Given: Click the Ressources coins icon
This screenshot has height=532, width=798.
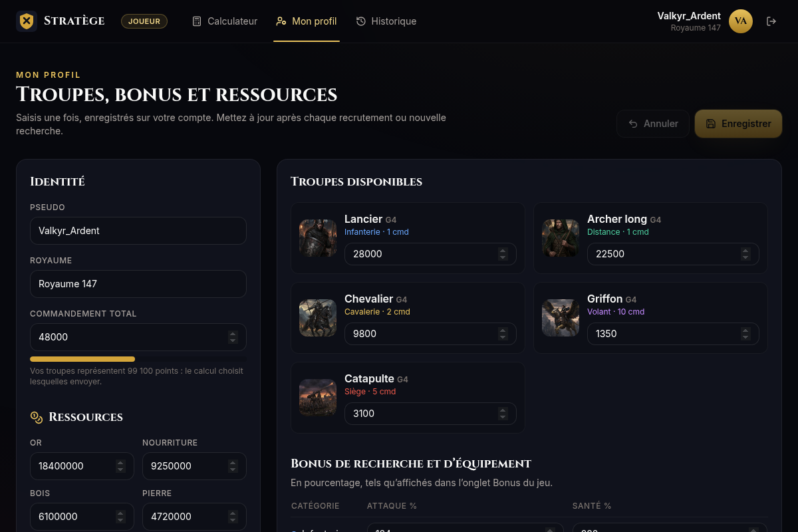Looking at the screenshot, I should tap(37, 417).
